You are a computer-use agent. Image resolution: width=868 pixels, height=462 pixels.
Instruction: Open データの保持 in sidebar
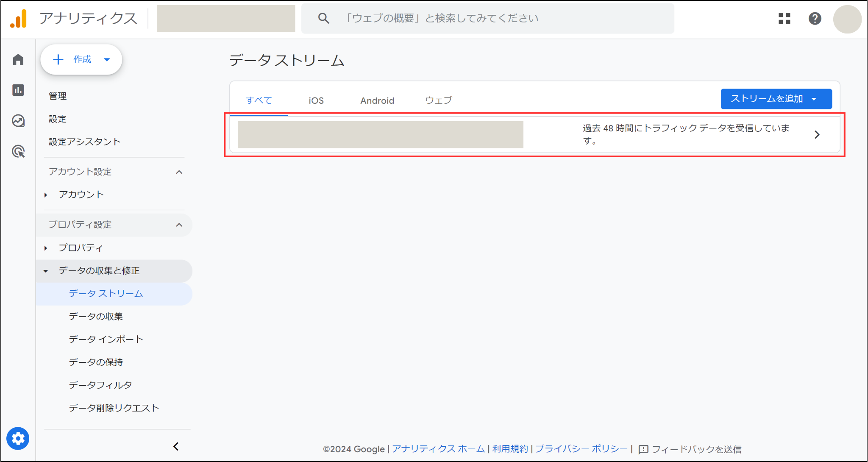pos(96,362)
